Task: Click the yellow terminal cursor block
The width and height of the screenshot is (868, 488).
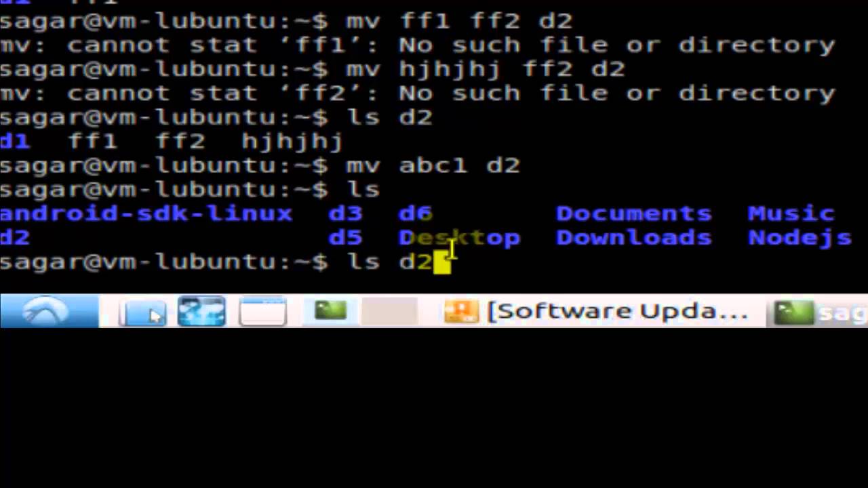Action: point(441,262)
